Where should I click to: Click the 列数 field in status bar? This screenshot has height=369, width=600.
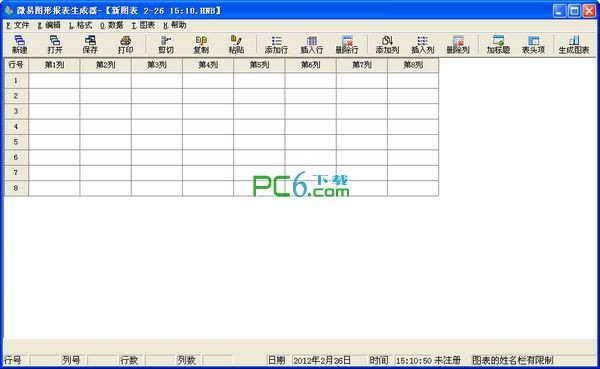point(217,360)
